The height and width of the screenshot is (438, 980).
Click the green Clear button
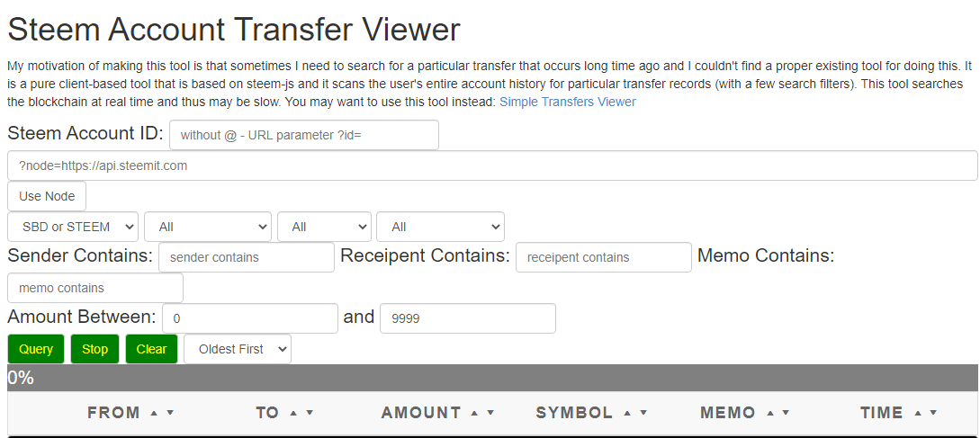[151, 349]
